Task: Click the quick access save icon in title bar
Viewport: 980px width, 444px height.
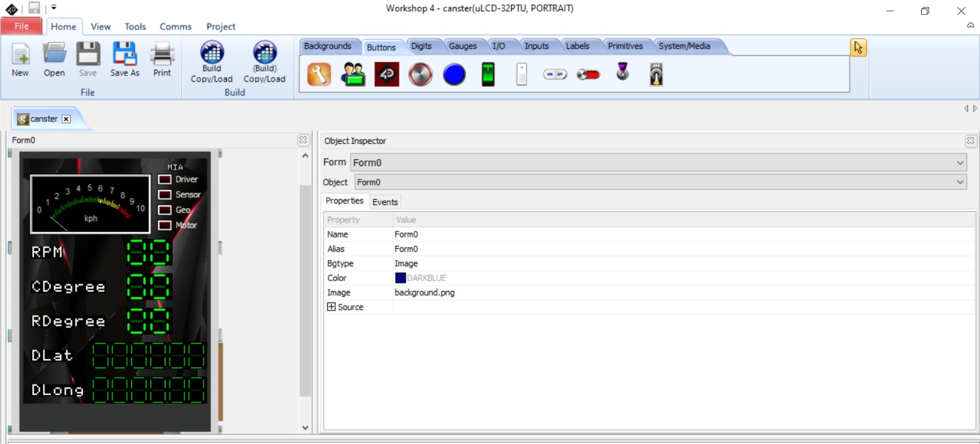Action: [x=34, y=8]
